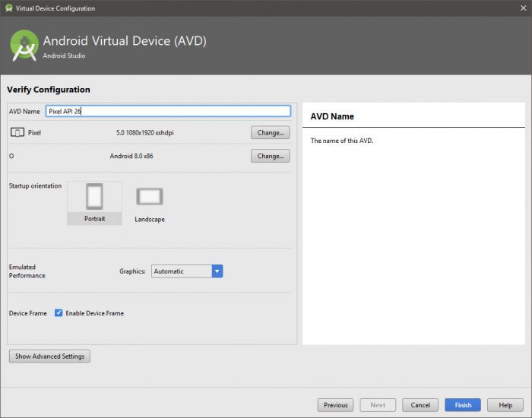This screenshot has width=532, height=418.
Task: Click the 'Startup orientation' label
Action: pyautogui.click(x=35, y=186)
